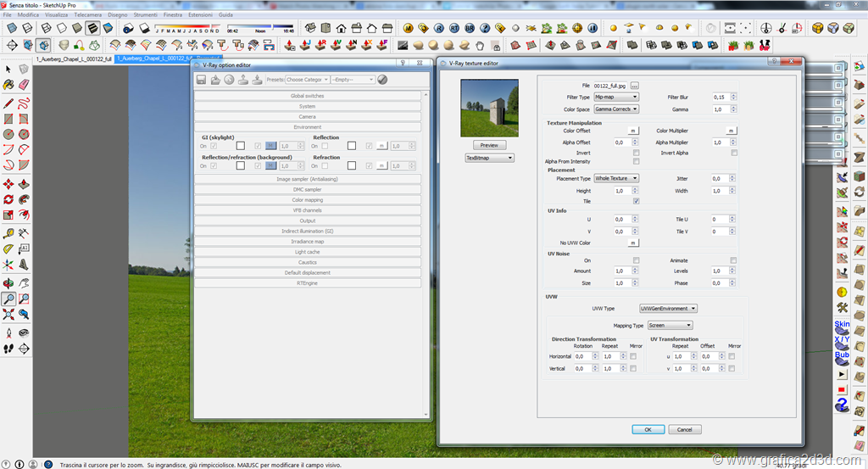The width and height of the screenshot is (868, 469).
Task: Open the UVW Type dropdown
Action: pyautogui.click(x=668, y=309)
